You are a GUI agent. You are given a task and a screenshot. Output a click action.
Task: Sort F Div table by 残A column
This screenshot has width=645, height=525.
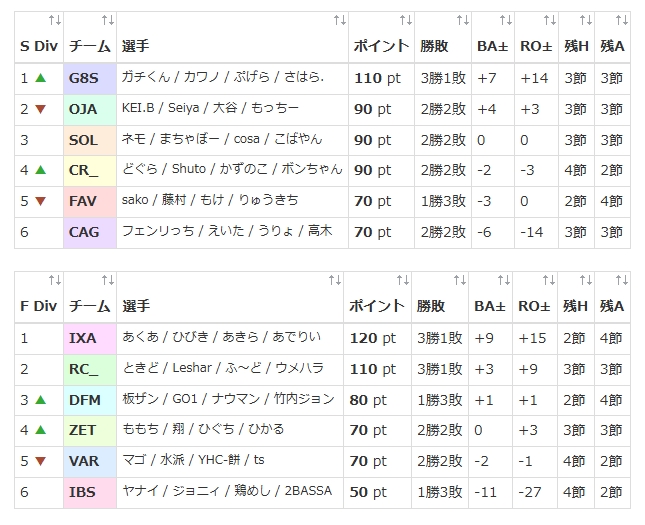coord(620,281)
